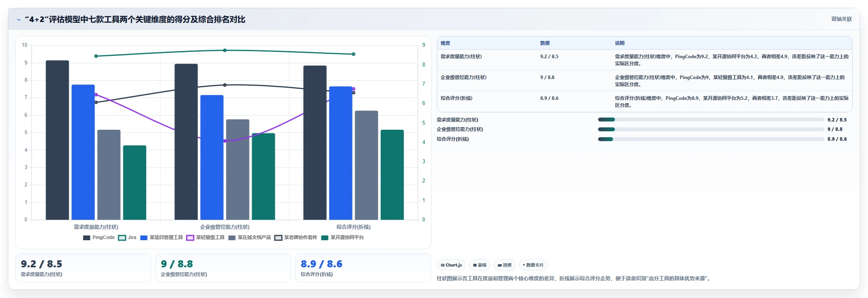
Task: Click the green line point above 企业级管控能力
Action: pos(225,50)
